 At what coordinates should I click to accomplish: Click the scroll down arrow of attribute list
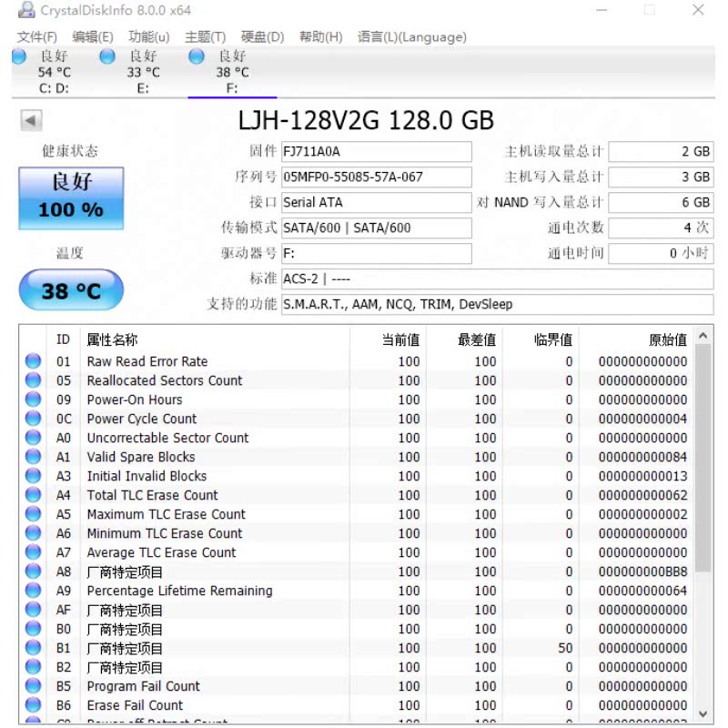tap(703, 713)
